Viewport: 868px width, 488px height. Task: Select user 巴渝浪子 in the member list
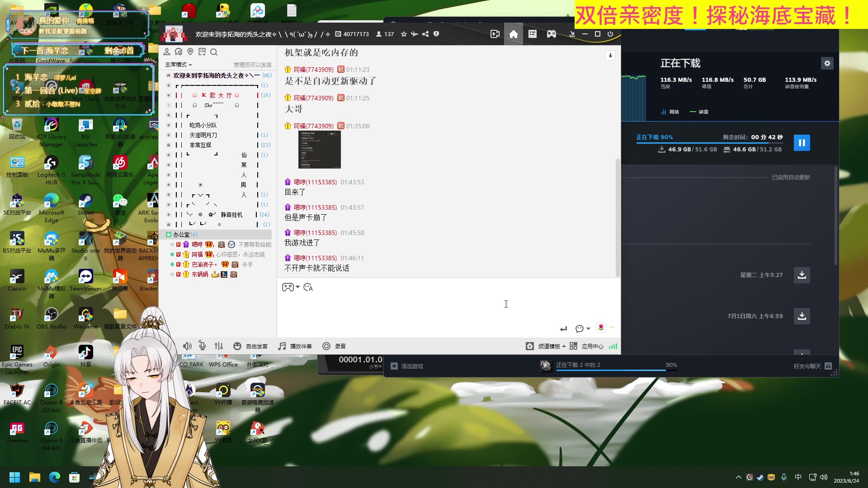(x=204, y=264)
